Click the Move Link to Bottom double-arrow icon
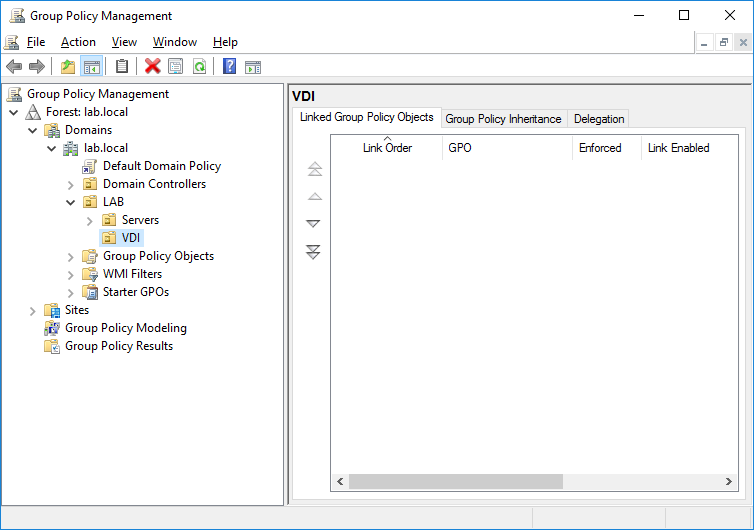Screen dimensions: 754x530 tap(314, 252)
